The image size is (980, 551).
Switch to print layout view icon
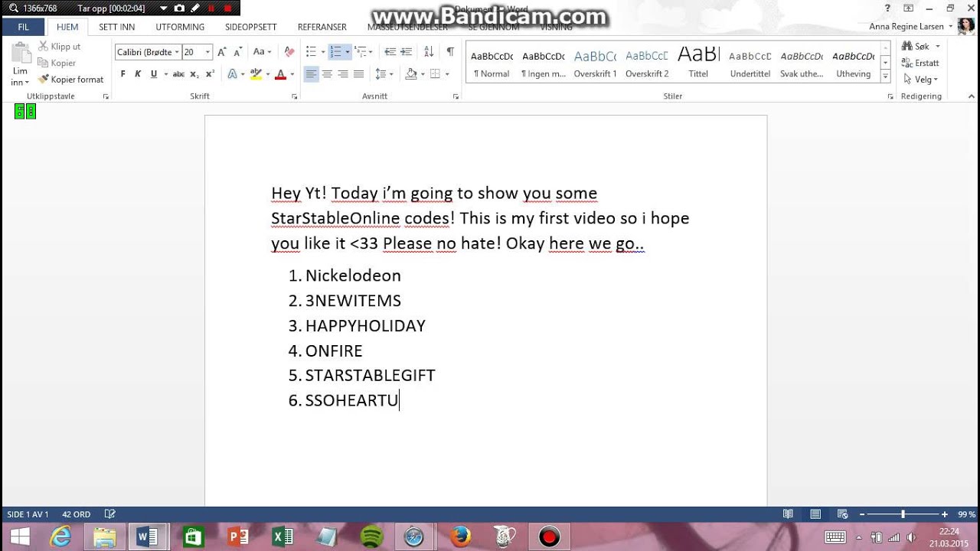(815, 514)
